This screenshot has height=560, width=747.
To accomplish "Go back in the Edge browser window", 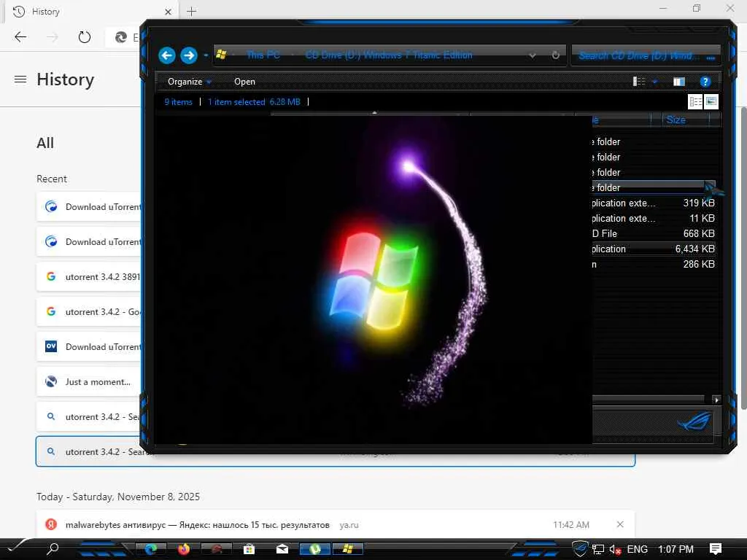I will click(x=20, y=36).
